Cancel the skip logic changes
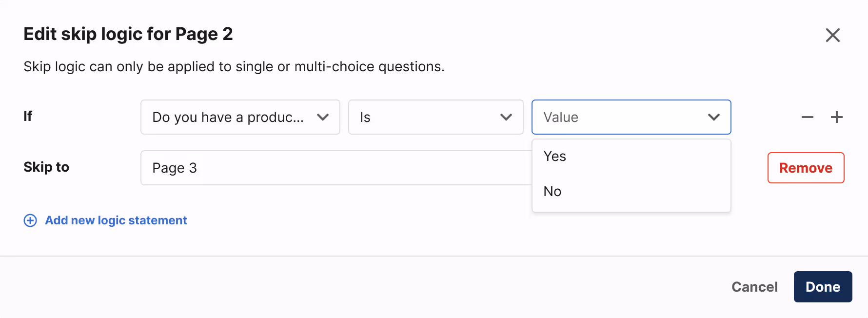The width and height of the screenshot is (868, 318). (x=754, y=287)
